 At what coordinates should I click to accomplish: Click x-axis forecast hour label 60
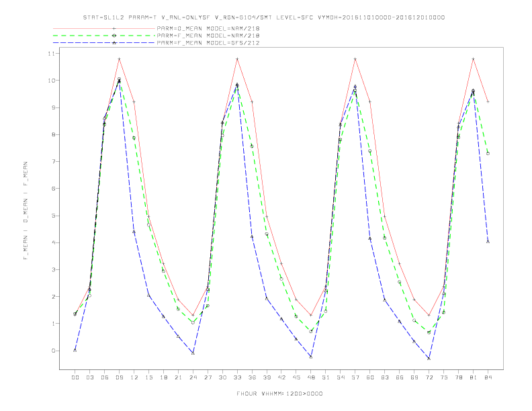click(x=370, y=377)
